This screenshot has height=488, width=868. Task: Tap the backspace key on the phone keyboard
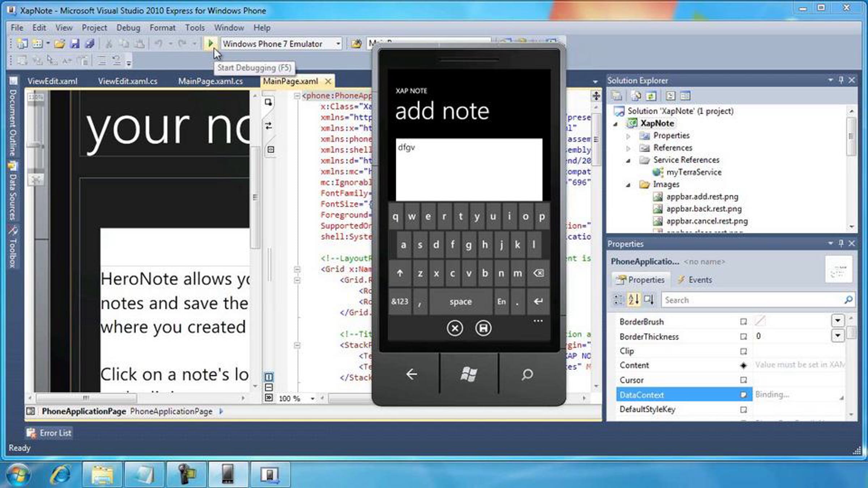tap(538, 273)
